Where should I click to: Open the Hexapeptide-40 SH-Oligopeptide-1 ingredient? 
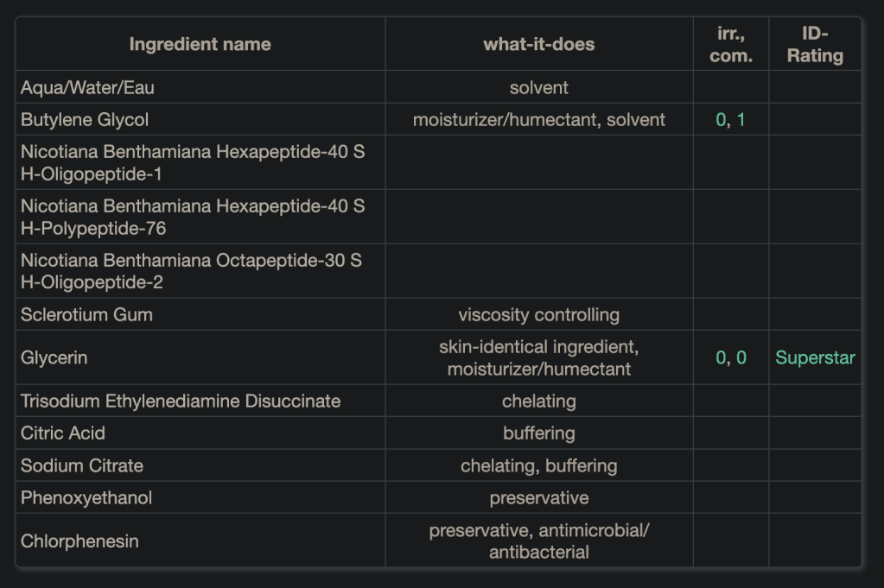pyautogui.click(x=192, y=163)
